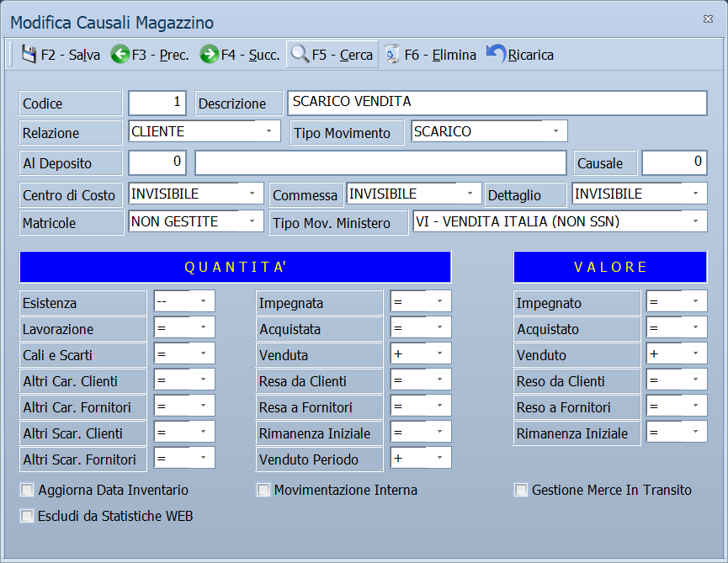Click the floppy disk Salva icon
The height and width of the screenshot is (563, 728).
click(29, 55)
